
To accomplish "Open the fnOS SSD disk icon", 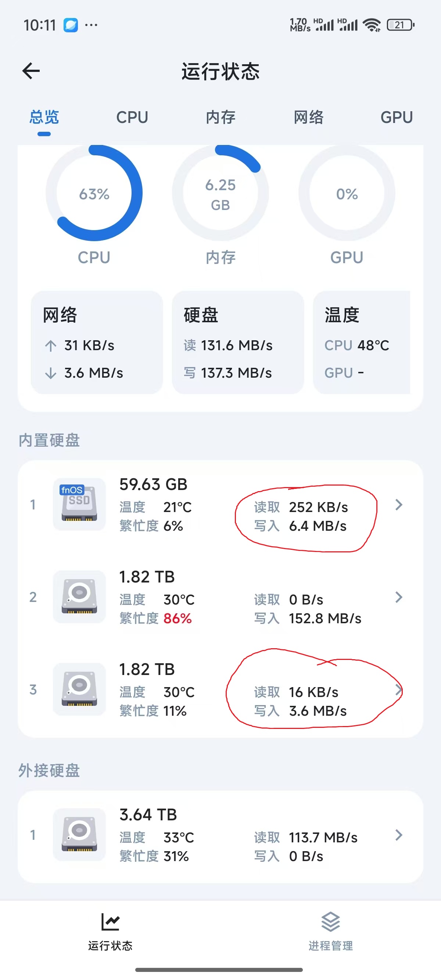I will pos(79,504).
